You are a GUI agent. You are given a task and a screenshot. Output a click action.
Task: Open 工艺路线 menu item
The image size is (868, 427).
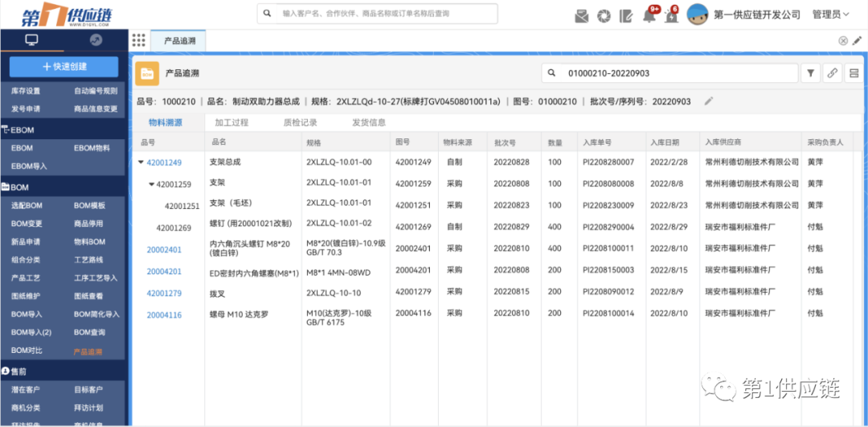(x=88, y=260)
